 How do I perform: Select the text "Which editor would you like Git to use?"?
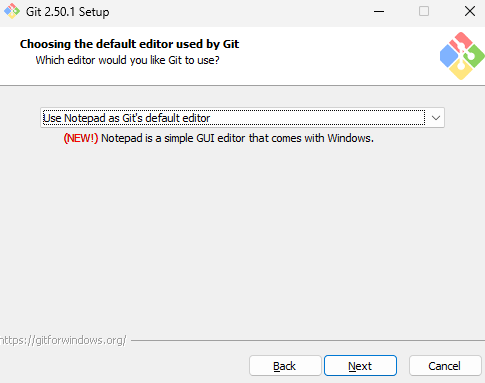[x=127, y=60]
